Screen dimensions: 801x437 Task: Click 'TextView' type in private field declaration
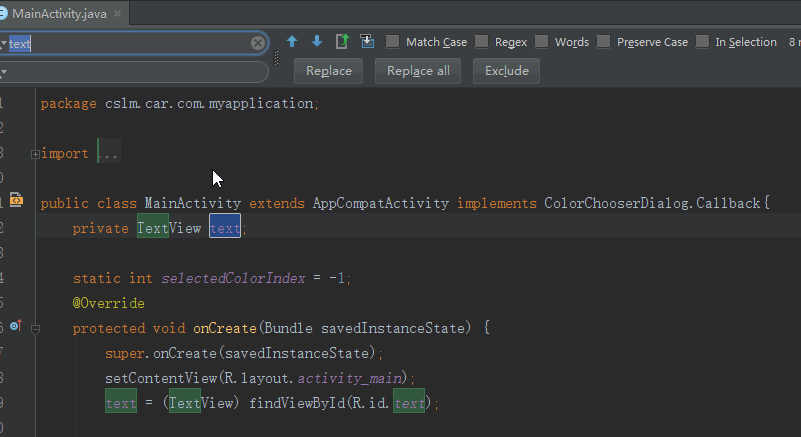169,228
